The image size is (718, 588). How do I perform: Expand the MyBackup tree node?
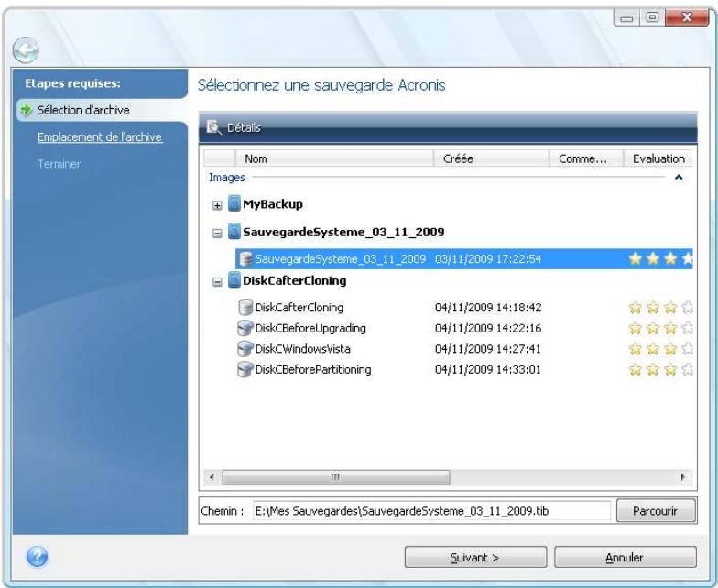tap(217, 205)
